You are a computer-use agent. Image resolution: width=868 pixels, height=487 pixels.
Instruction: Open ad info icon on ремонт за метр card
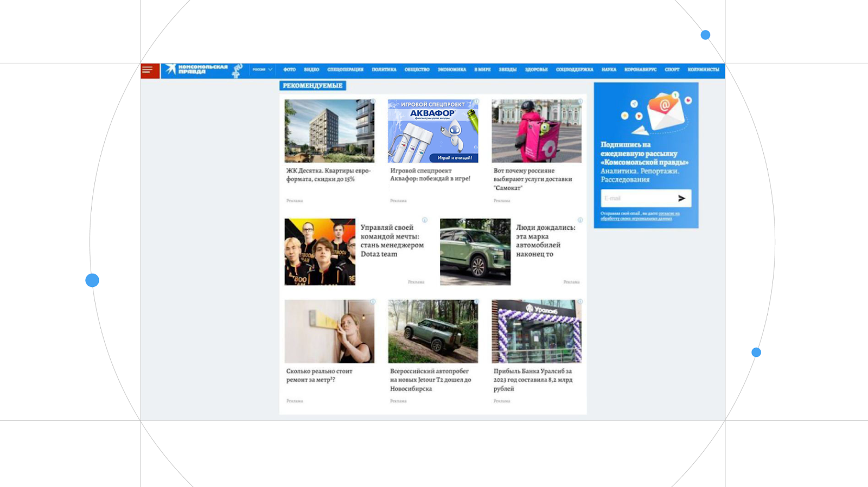[x=373, y=302]
